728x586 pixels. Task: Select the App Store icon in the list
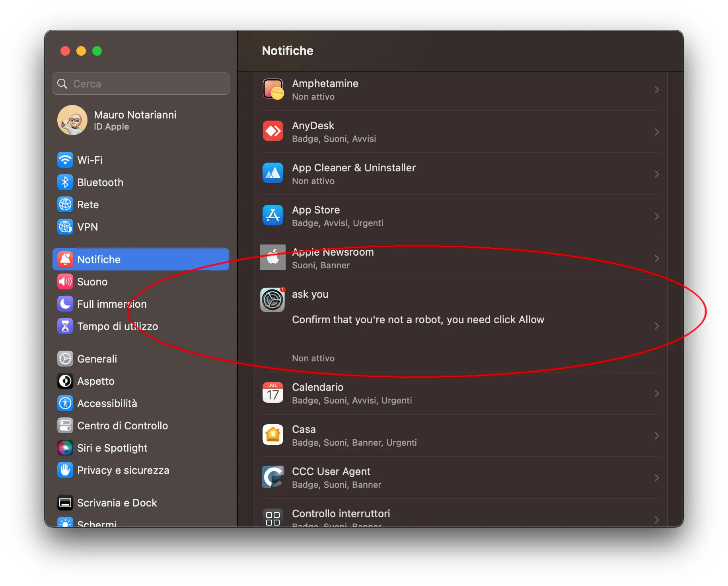(x=273, y=215)
